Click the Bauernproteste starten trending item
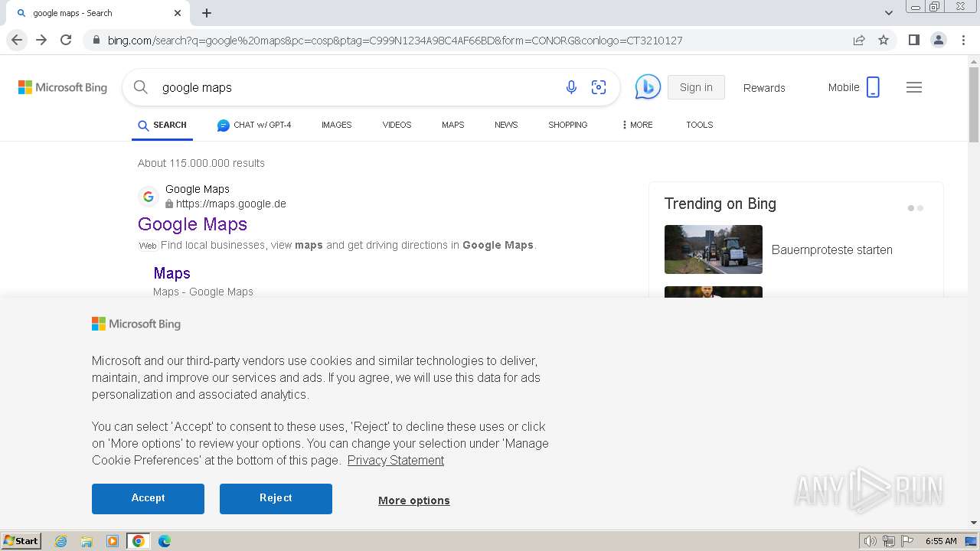Image resolution: width=980 pixels, height=551 pixels. (x=831, y=249)
